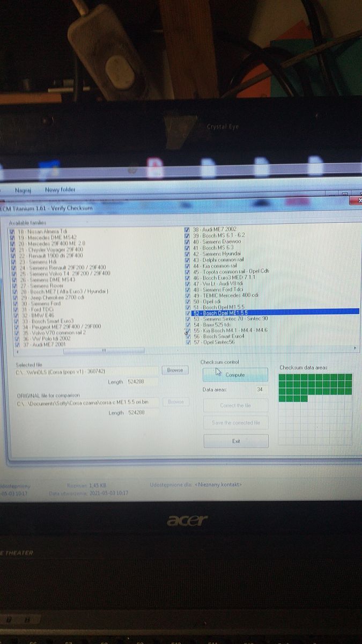Select '54 - Bmw 525 tds' row
Viewport: 362px width, 644px height.
[x=211, y=324]
